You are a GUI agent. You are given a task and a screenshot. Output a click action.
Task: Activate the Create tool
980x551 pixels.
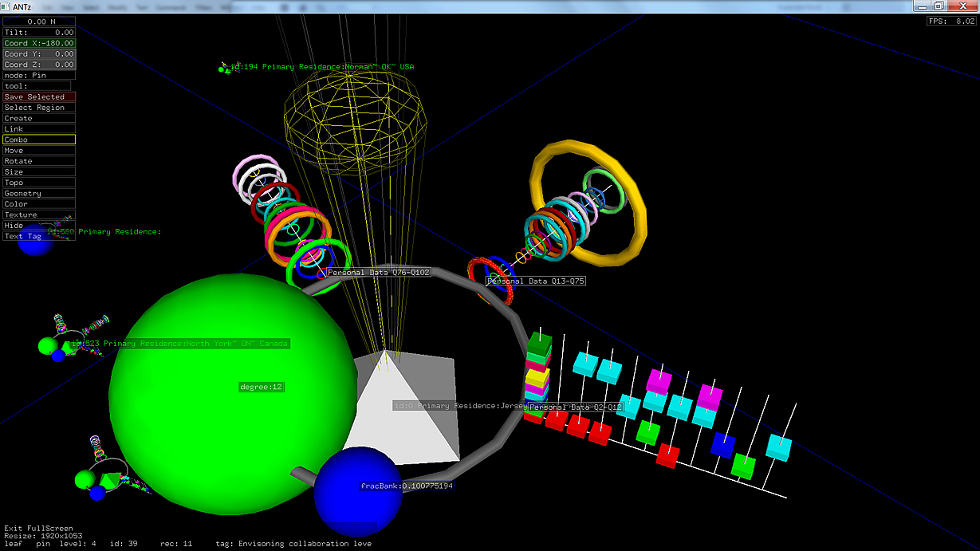tap(39, 118)
